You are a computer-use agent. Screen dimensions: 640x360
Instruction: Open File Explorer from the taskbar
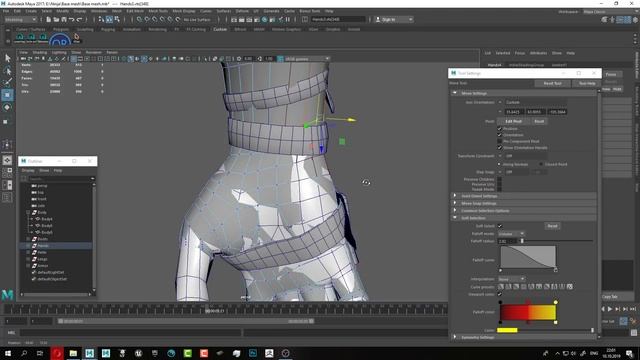[x=73, y=353]
